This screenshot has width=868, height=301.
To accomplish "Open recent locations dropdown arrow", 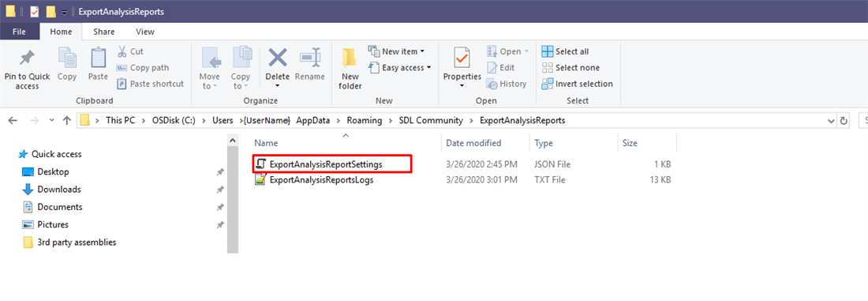I will tap(52, 120).
